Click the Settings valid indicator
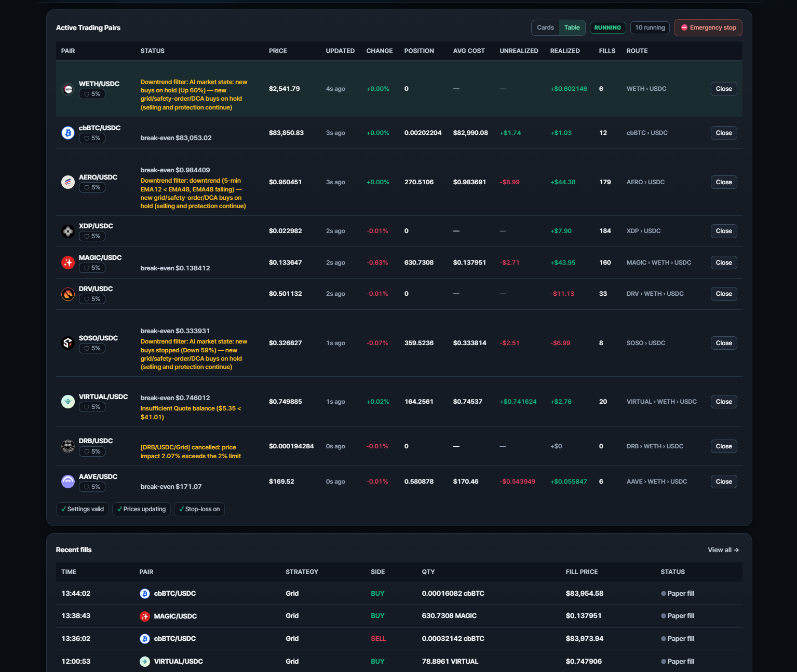The height and width of the screenshot is (672, 797). point(83,509)
